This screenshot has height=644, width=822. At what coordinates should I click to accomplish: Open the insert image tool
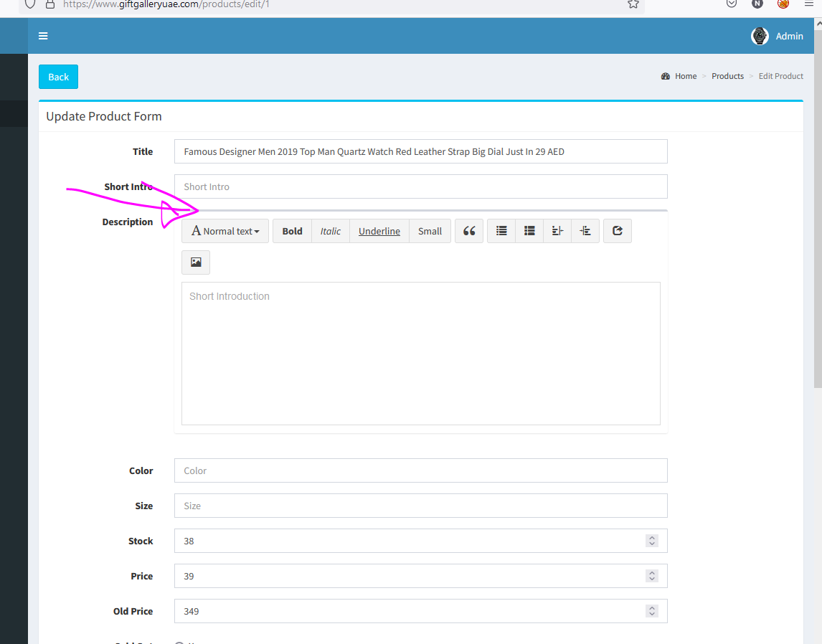tap(196, 262)
